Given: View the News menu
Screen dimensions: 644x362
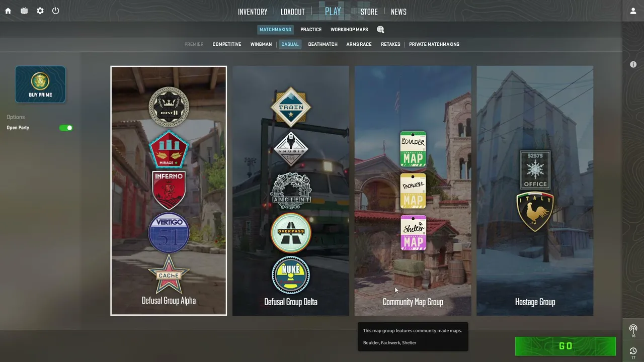Looking at the screenshot, I should coord(398,12).
